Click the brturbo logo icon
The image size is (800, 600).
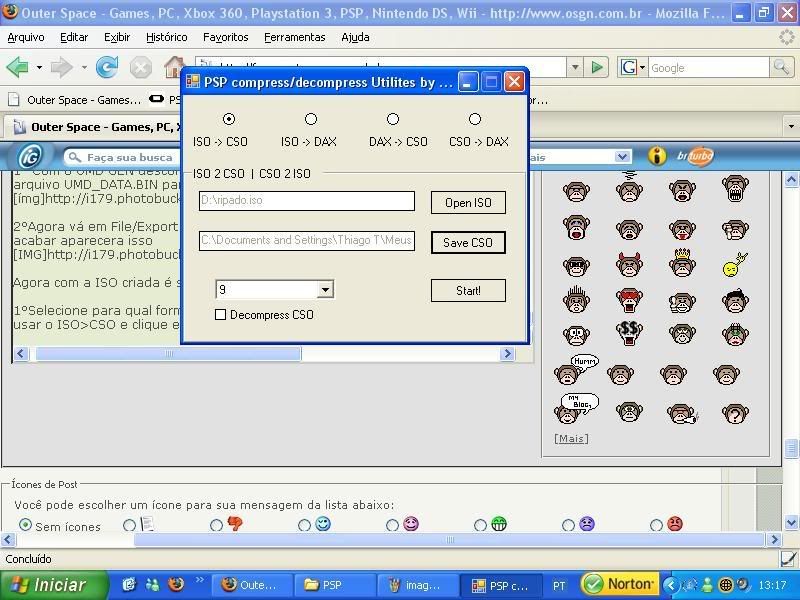695,156
